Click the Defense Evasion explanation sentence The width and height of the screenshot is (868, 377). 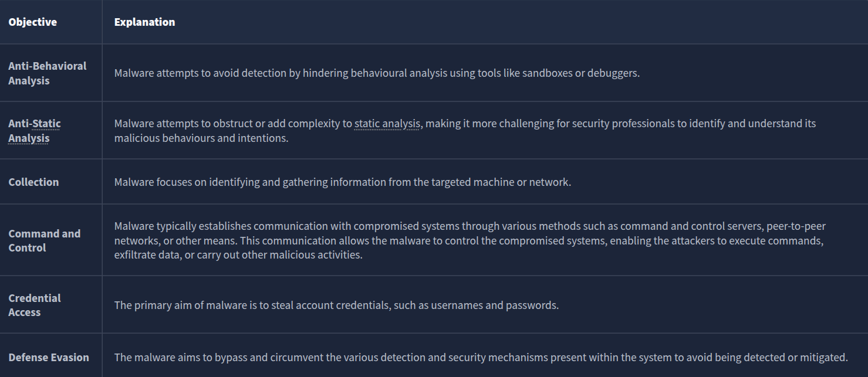tap(481, 357)
